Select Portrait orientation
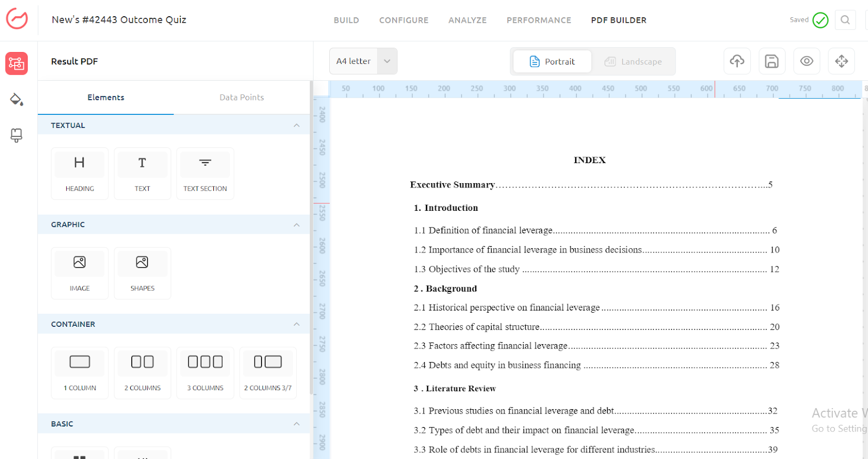This screenshot has width=868, height=459. (x=552, y=61)
